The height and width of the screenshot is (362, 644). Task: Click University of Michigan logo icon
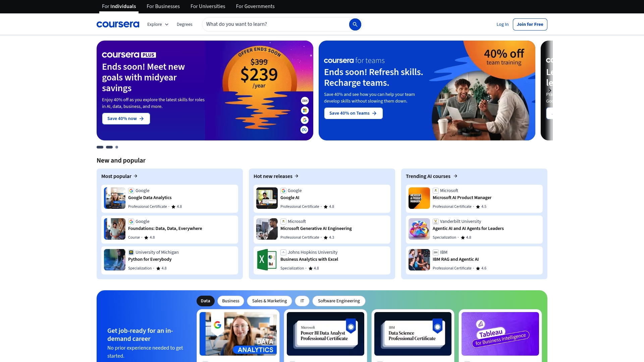coord(131,252)
